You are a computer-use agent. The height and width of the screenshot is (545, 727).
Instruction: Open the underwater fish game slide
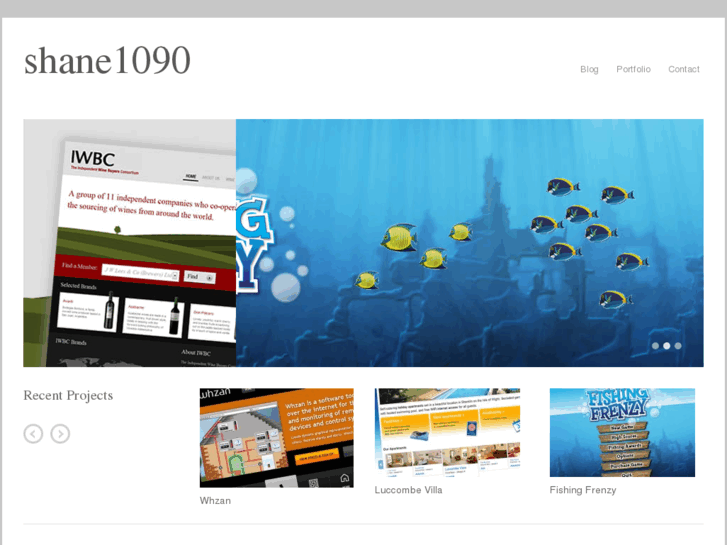pyautogui.click(x=470, y=243)
